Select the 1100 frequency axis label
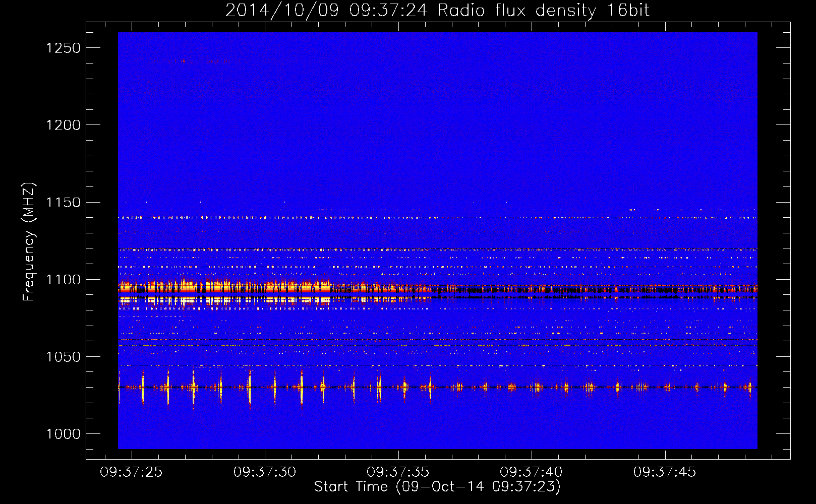Screen dimensions: 816x504 tap(63, 280)
